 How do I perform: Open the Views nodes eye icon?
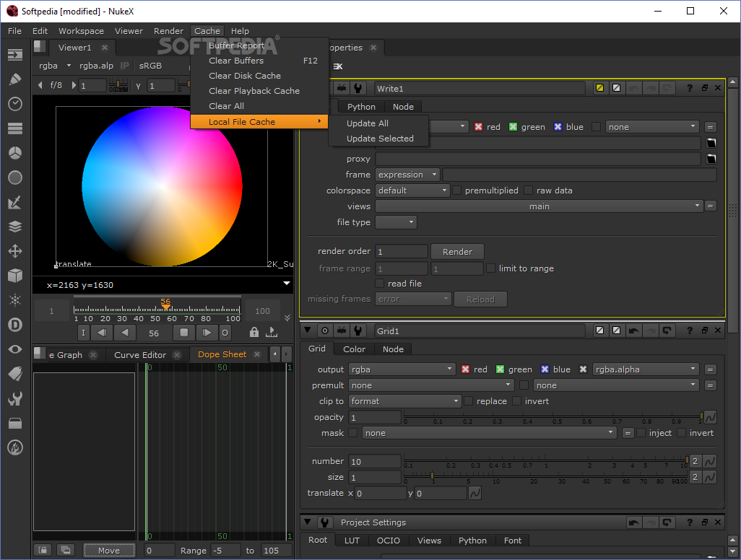pos(15,349)
